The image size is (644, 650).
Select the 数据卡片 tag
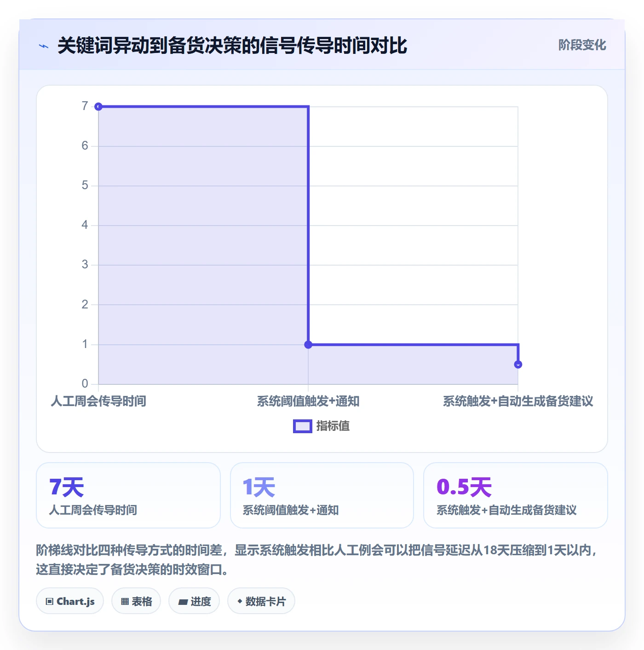[x=261, y=601]
